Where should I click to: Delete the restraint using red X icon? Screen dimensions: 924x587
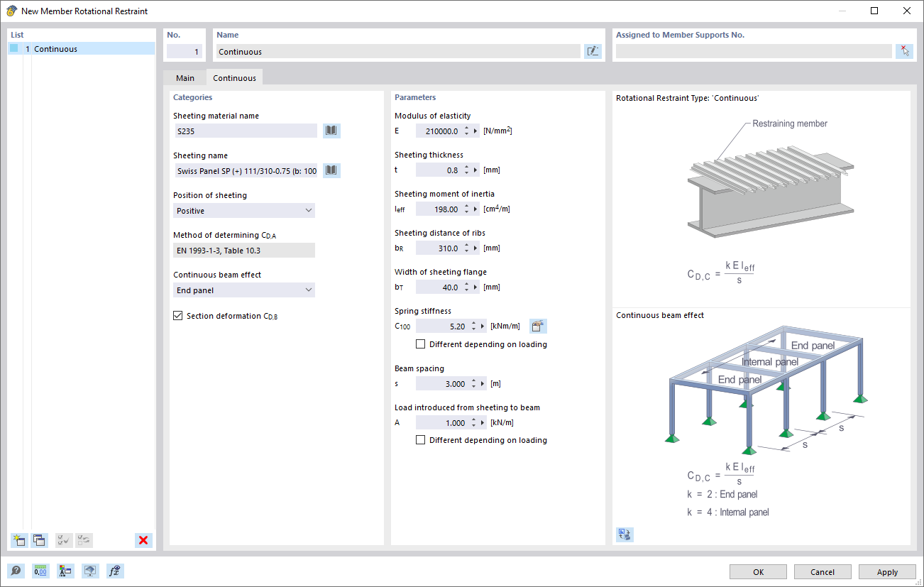(143, 540)
